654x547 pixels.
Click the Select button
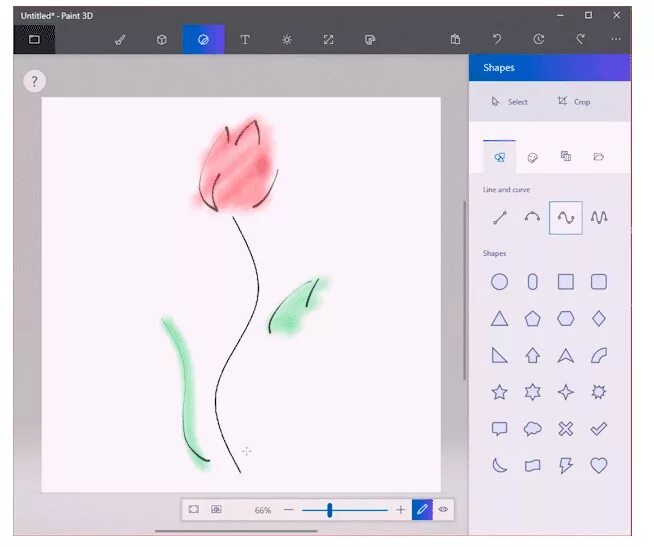click(510, 102)
